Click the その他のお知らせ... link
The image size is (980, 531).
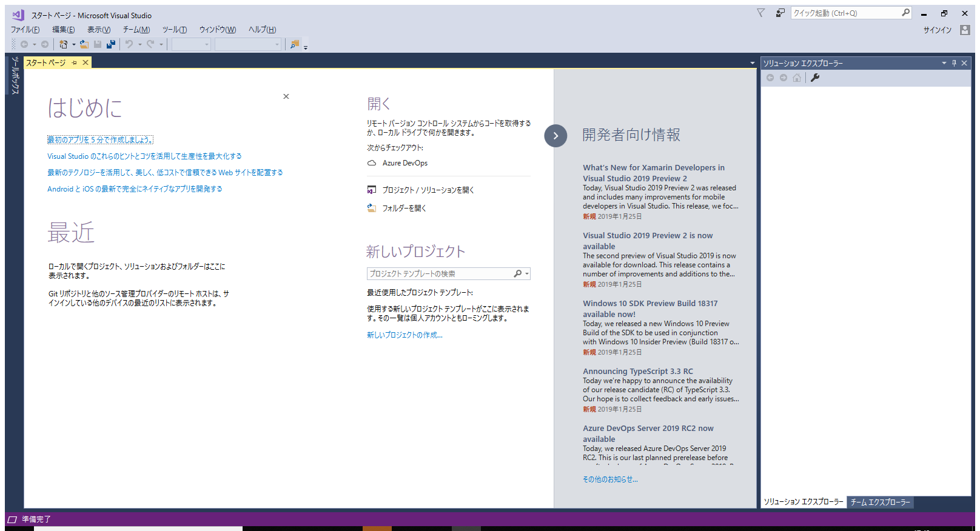coord(610,479)
